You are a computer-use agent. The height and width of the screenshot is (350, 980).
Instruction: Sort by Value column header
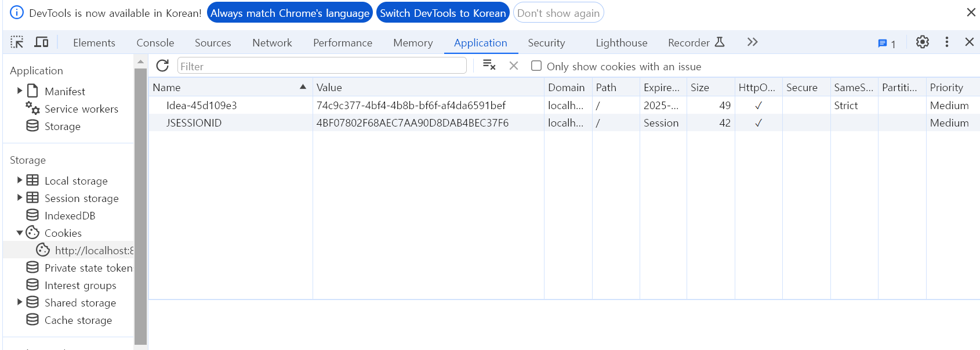(429, 87)
